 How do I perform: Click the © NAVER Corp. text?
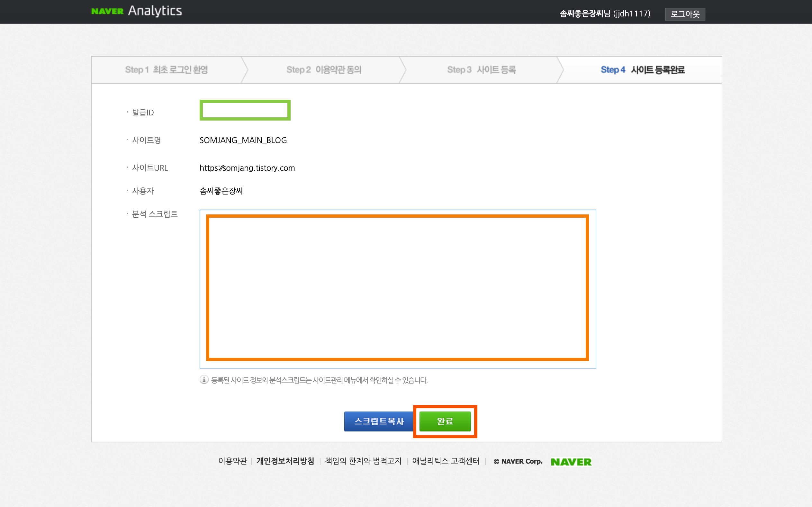(518, 461)
